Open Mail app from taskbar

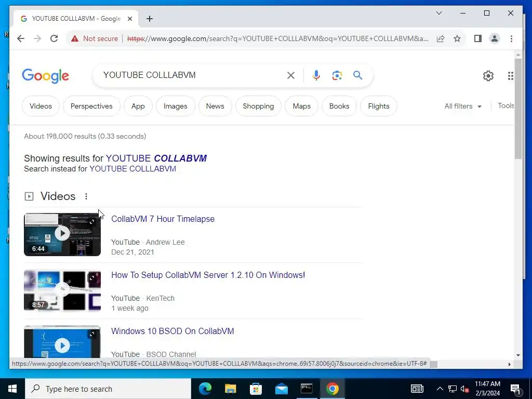click(x=281, y=389)
